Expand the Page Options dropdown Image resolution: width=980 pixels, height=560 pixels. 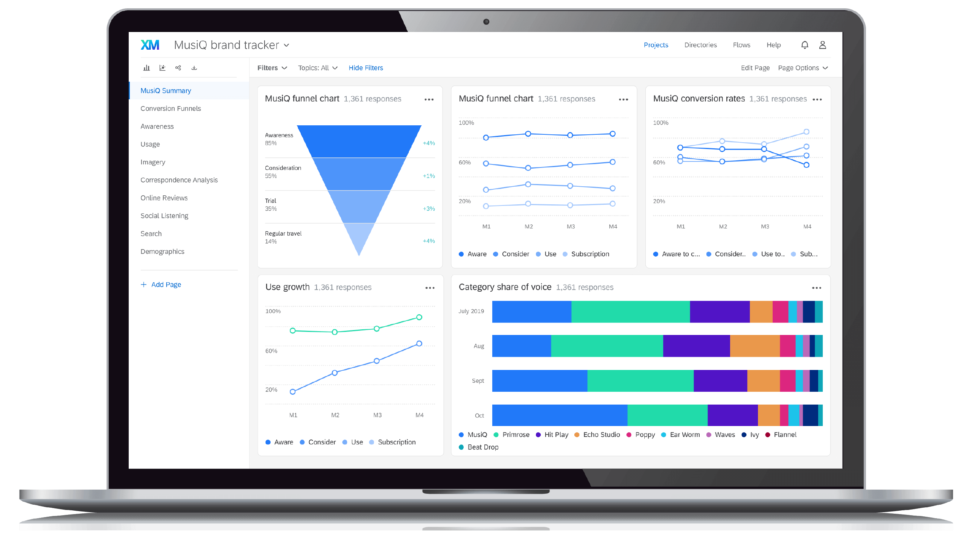coord(802,68)
